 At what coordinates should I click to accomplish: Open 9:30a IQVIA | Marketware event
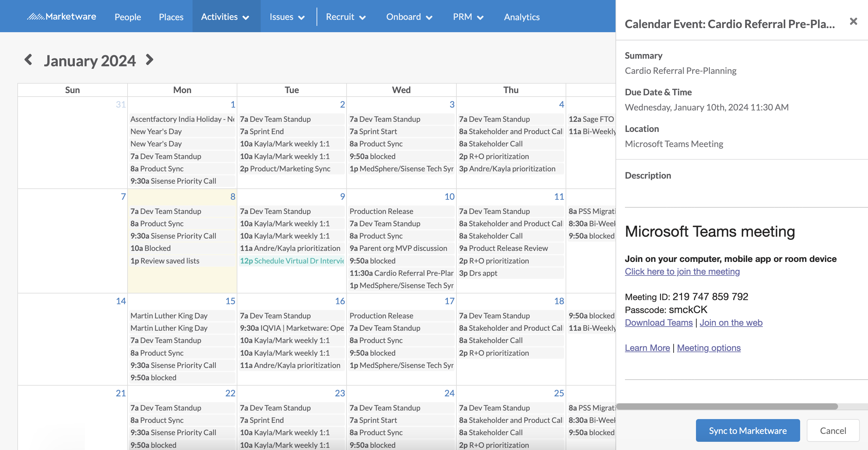291,328
